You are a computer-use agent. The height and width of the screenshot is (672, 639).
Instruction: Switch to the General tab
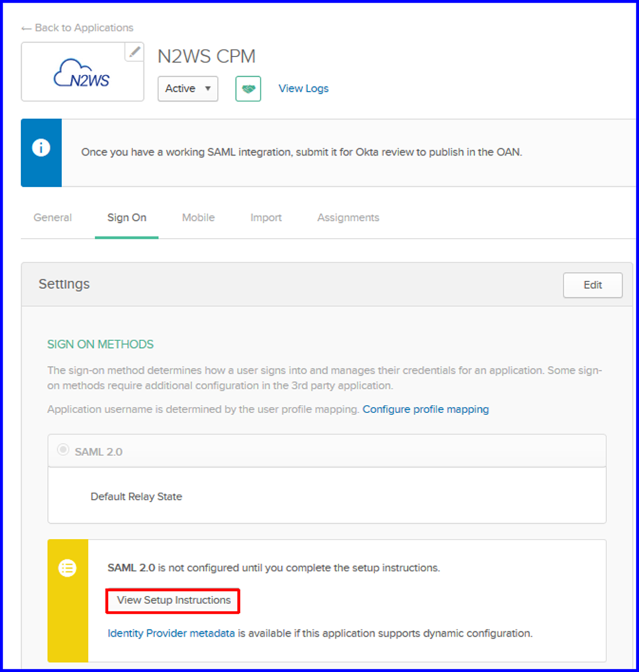[53, 217]
